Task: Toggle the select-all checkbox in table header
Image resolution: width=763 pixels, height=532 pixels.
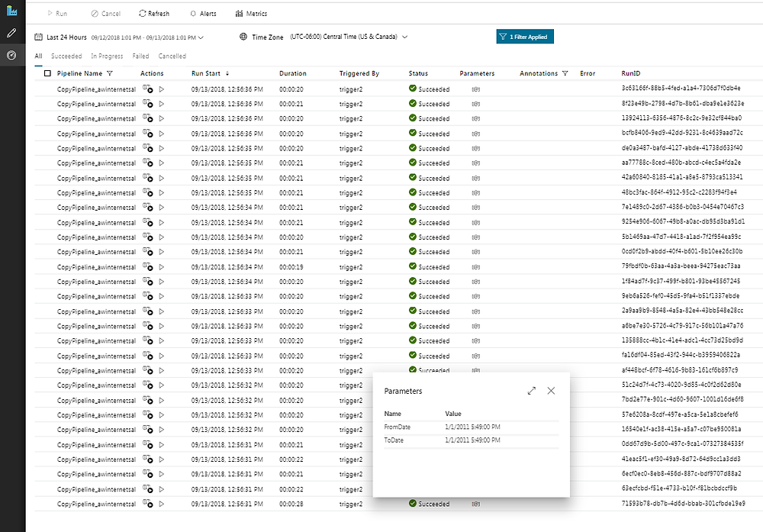Action: point(47,73)
